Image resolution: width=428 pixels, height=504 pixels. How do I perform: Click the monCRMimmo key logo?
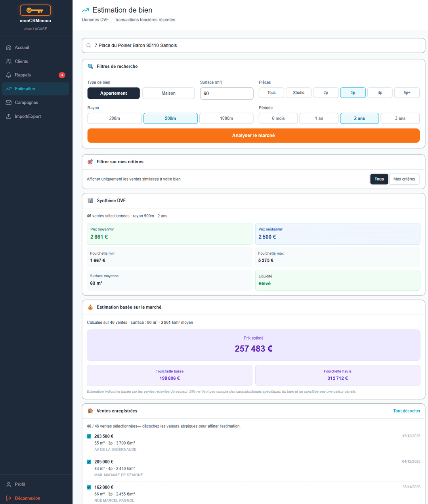point(35,10)
